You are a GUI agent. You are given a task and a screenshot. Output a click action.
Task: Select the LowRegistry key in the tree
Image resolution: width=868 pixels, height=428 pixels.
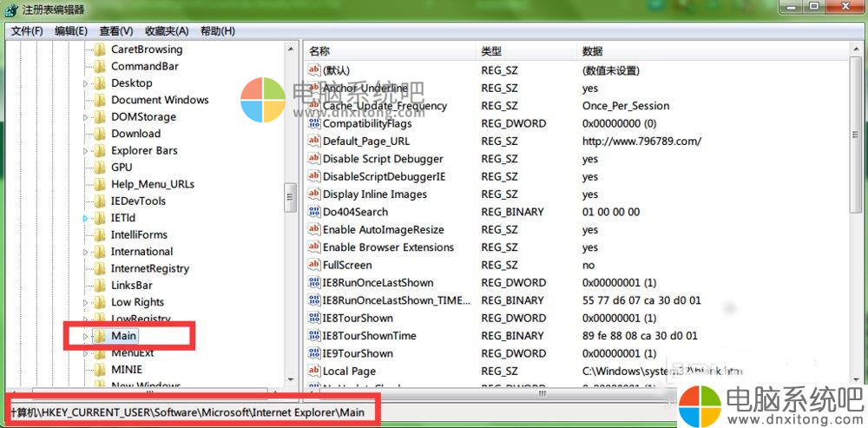(x=141, y=319)
